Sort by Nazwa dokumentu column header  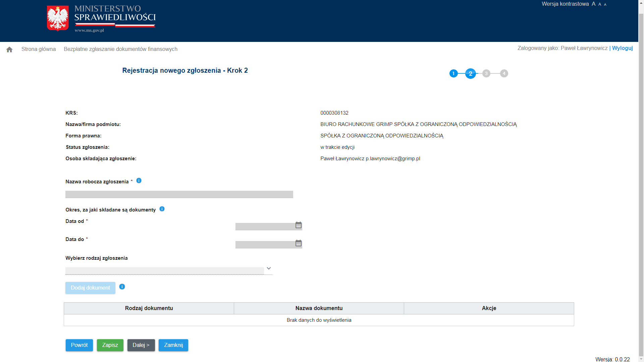[319, 308]
